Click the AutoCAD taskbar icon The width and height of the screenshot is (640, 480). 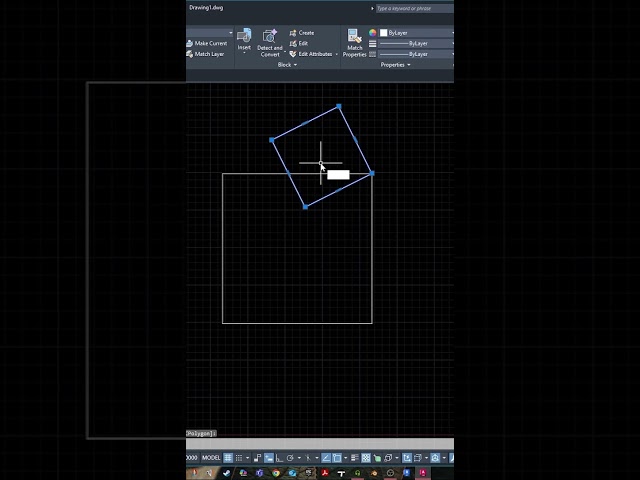point(423,473)
